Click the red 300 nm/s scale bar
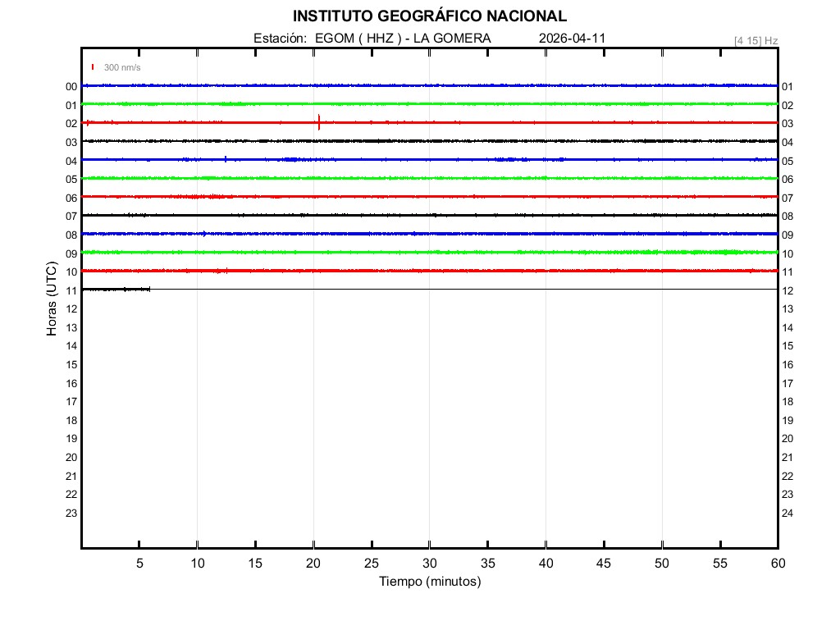 (x=93, y=67)
